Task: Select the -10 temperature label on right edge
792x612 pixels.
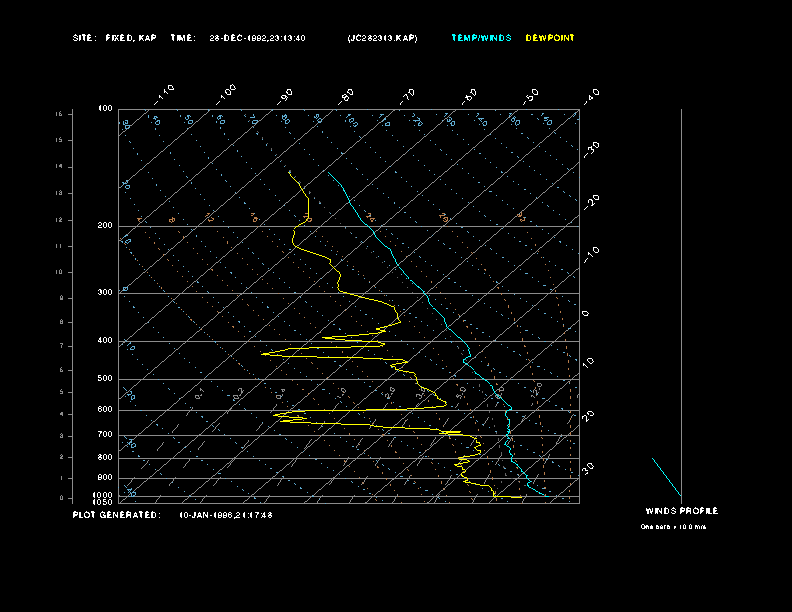Action: pos(591,254)
